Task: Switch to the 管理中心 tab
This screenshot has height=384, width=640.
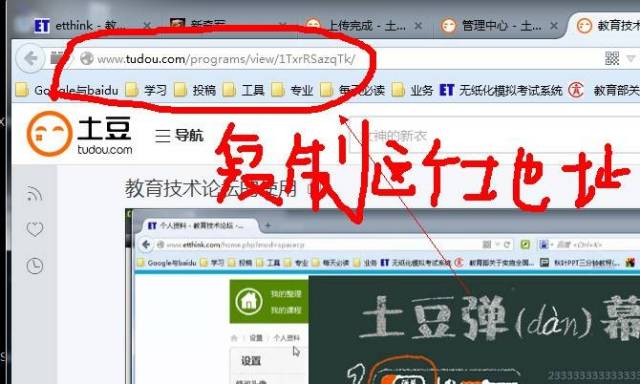Action: [x=500, y=26]
